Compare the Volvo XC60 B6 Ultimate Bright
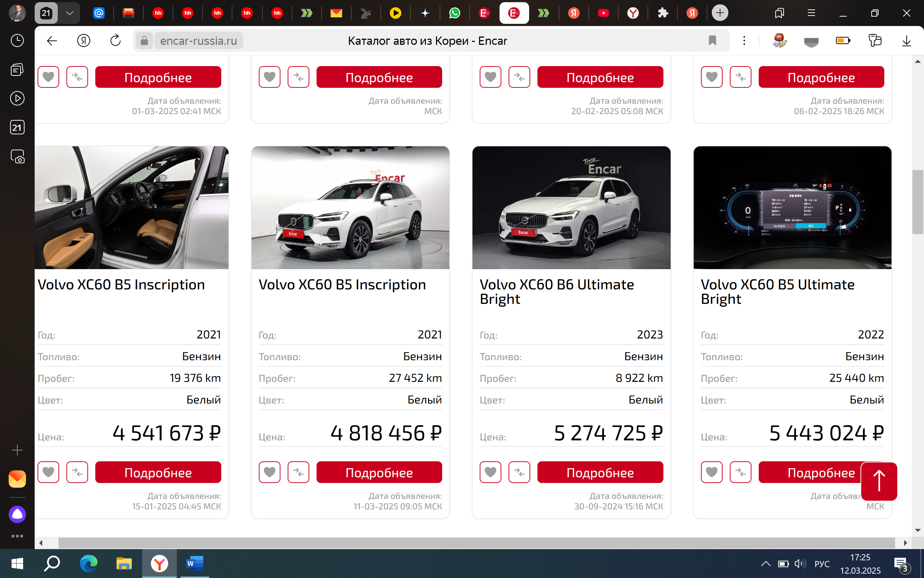 [x=519, y=472]
